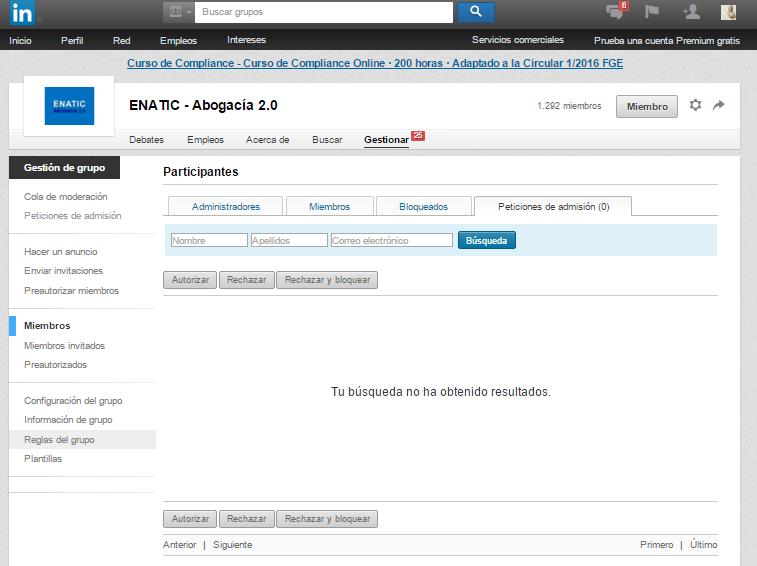Click the blue search magnifier button
Screen dimensions: 757x566
click(475, 12)
